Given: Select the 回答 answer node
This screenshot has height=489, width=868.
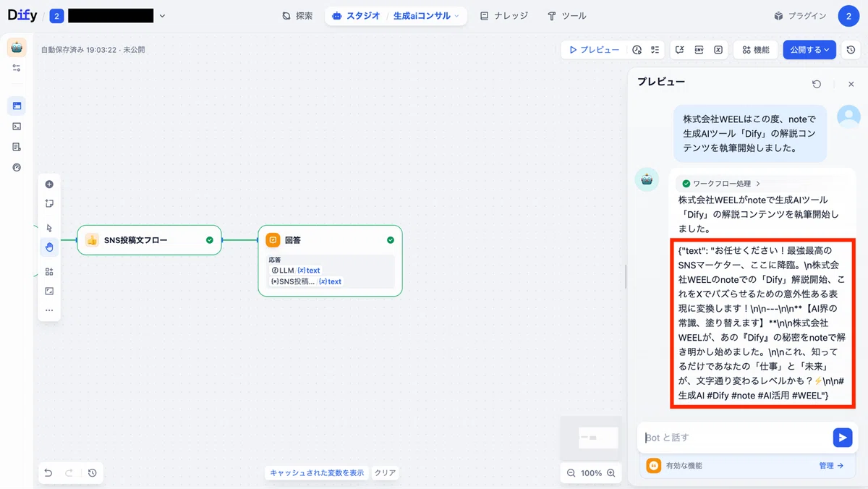Looking at the screenshot, I should point(330,260).
